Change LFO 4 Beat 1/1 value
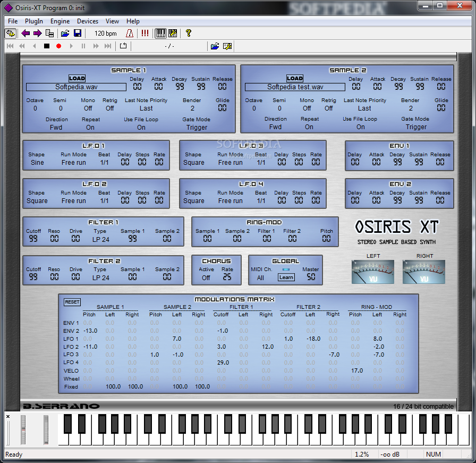 pos(261,201)
